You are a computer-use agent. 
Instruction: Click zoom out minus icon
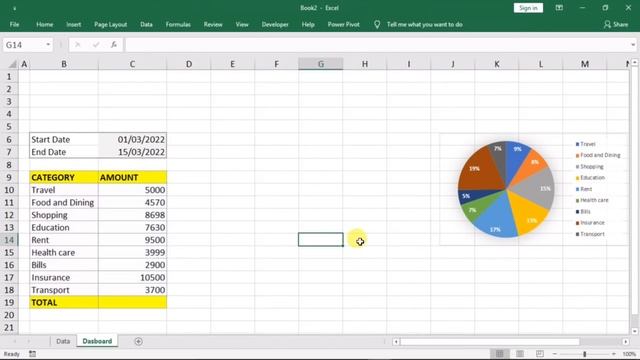coord(554,354)
